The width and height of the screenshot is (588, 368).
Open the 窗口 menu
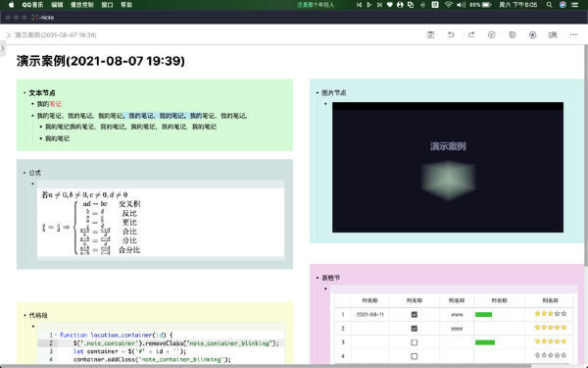107,5
